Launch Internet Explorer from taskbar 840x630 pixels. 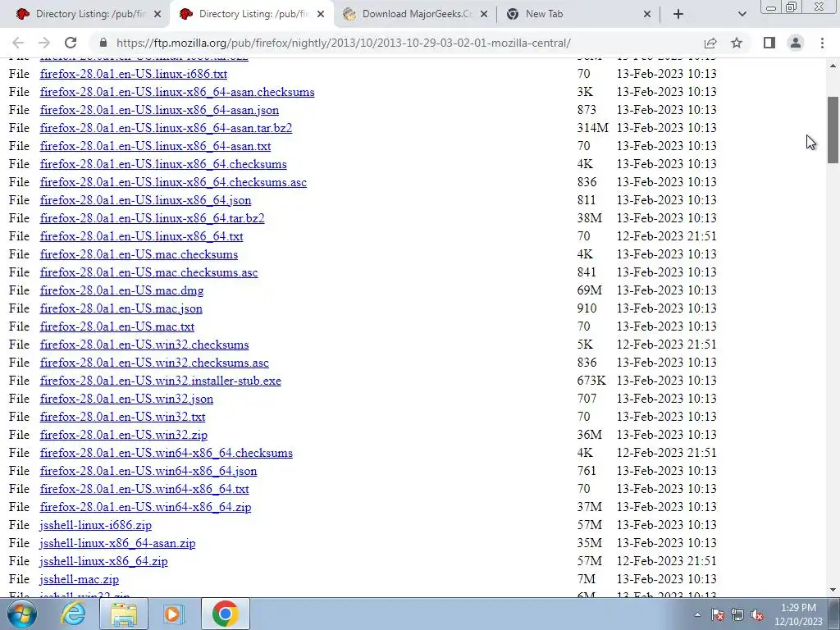coord(73,614)
